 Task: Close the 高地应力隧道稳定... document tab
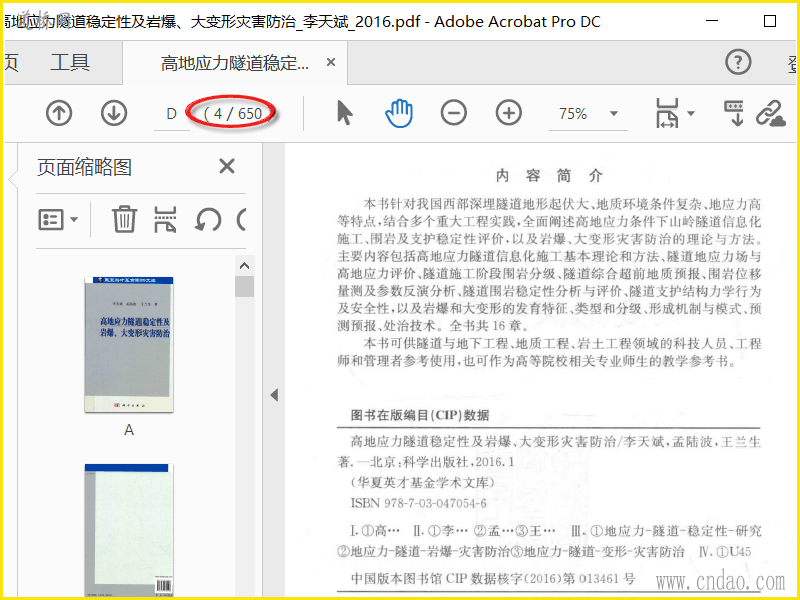pyautogui.click(x=331, y=62)
